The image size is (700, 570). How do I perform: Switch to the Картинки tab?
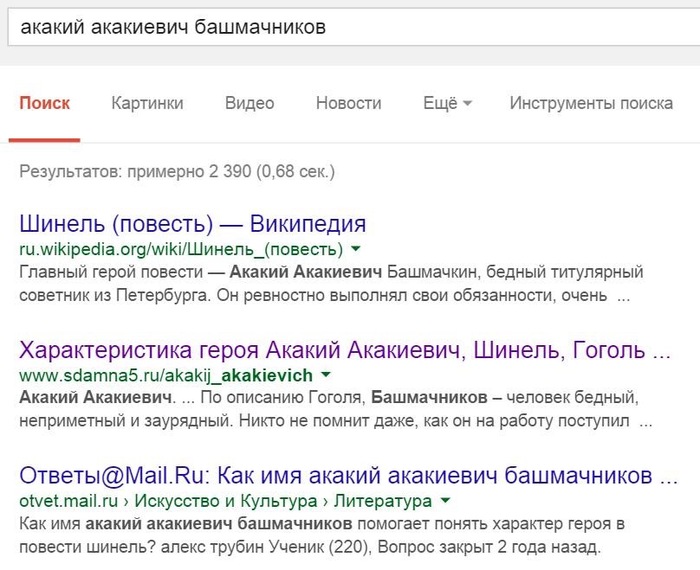[147, 103]
